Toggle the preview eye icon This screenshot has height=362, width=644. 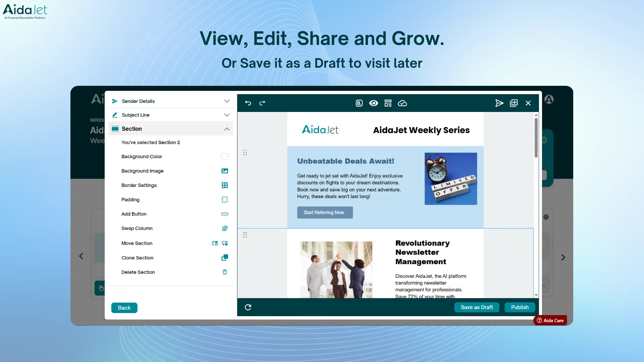tap(374, 103)
